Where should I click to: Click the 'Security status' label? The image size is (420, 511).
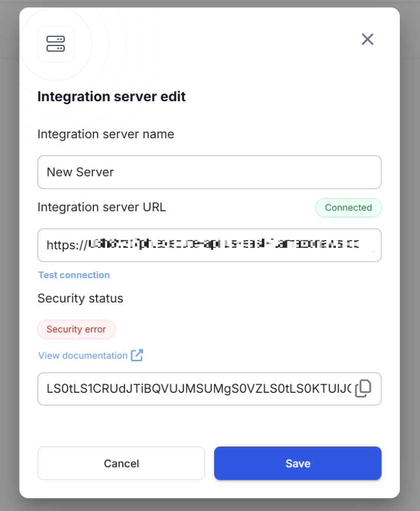(x=80, y=298)
